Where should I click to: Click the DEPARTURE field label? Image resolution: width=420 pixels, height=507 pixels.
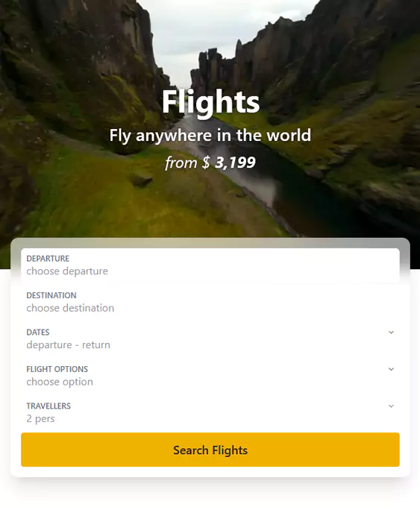point(48,259)
